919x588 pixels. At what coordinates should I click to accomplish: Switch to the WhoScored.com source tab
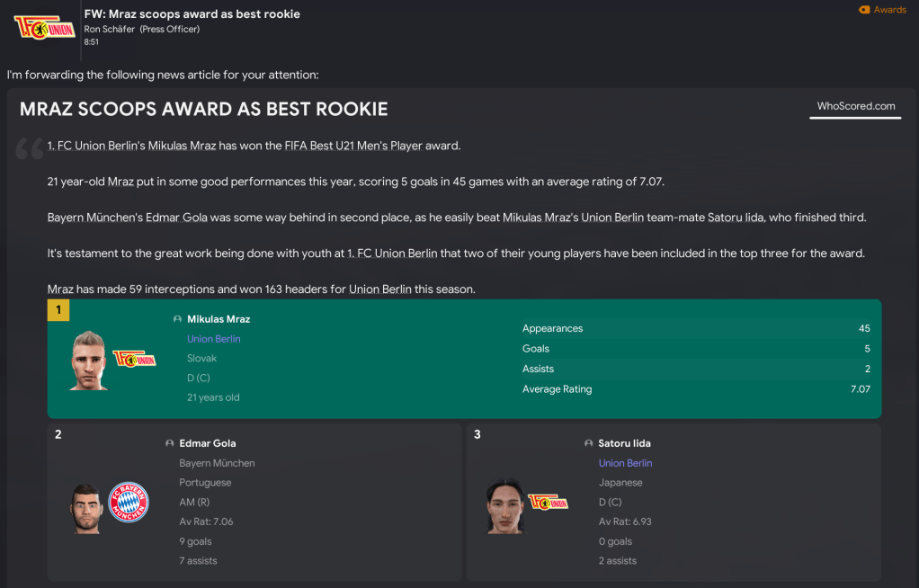(855, 106)
